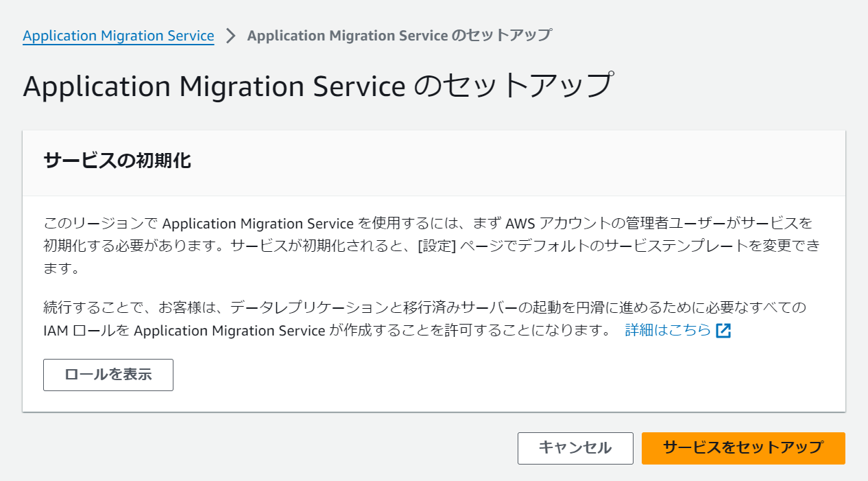
Task: Select the current breadcrumb Application Migration Service のセットアップ
Action: (x=400, y=36)
